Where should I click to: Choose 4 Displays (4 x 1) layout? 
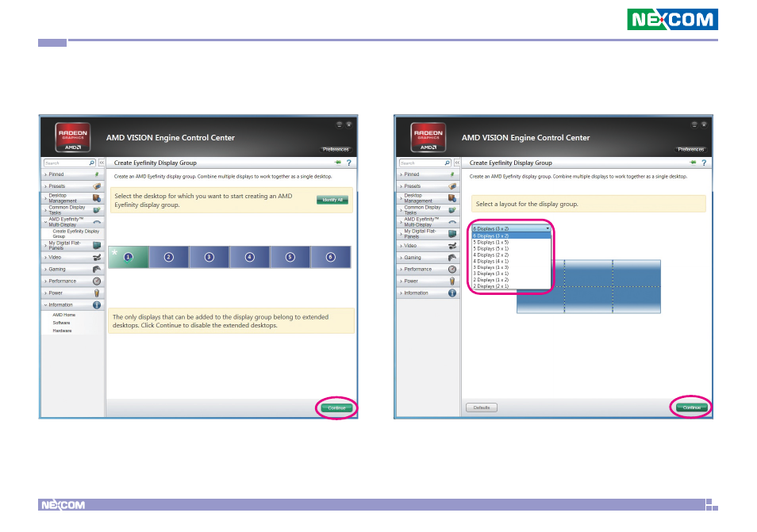point(511,261)
